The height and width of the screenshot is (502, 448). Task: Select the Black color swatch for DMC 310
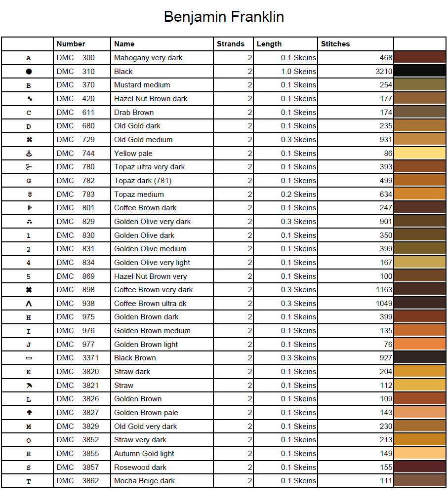[x=419, y=72]
